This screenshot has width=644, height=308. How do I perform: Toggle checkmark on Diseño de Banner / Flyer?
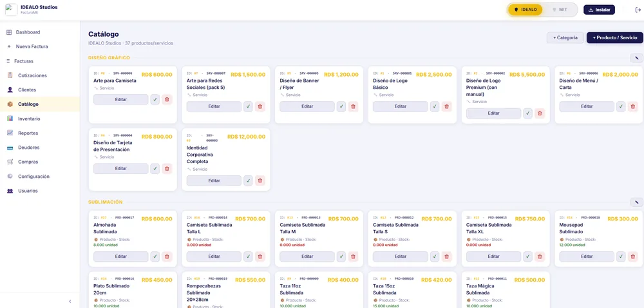(341, 107)
